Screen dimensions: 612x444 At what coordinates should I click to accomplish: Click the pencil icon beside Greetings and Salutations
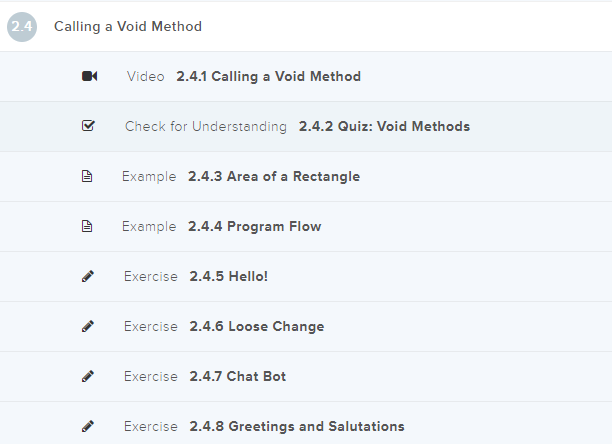[88, 426]
